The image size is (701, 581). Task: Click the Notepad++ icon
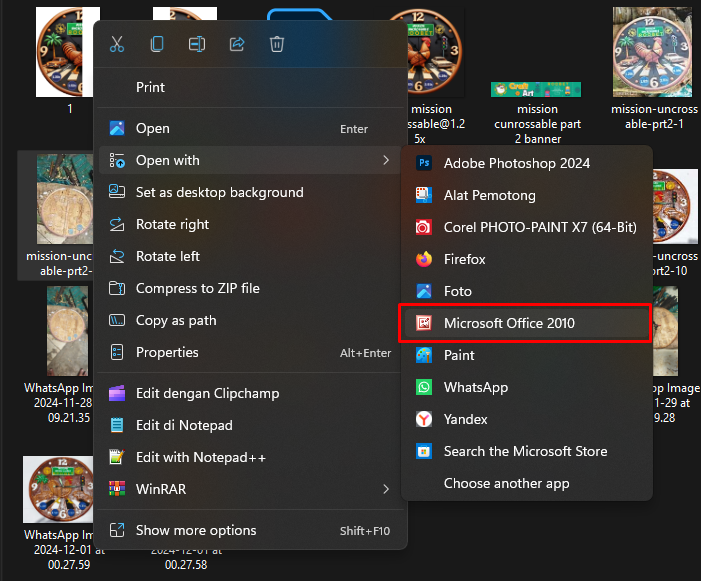(117, 457)
